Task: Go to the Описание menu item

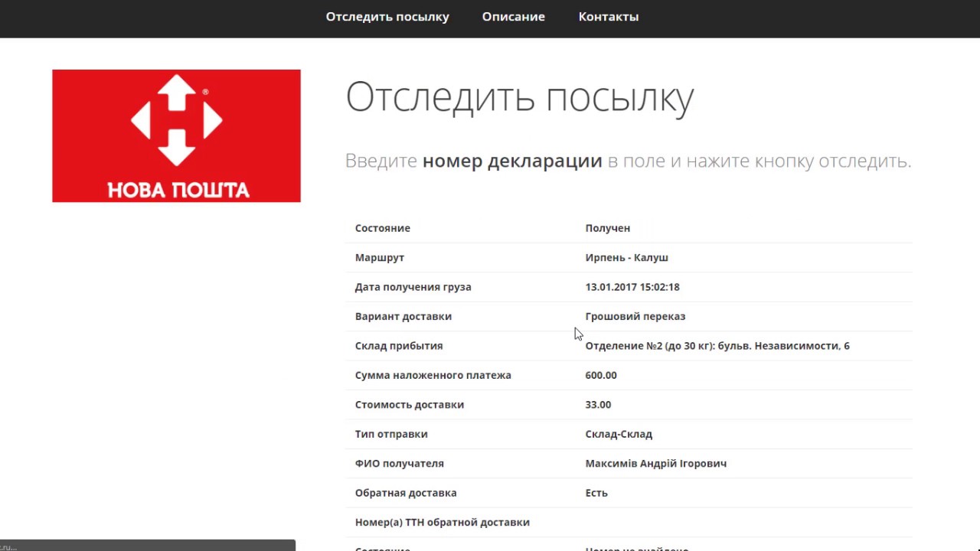Action: pos(513,17)
